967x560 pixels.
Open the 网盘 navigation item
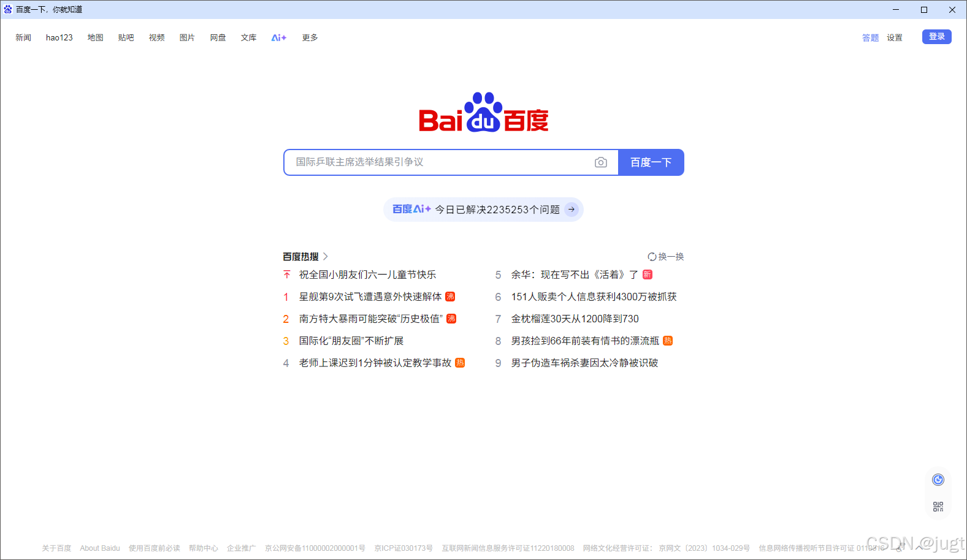(218, 38)
